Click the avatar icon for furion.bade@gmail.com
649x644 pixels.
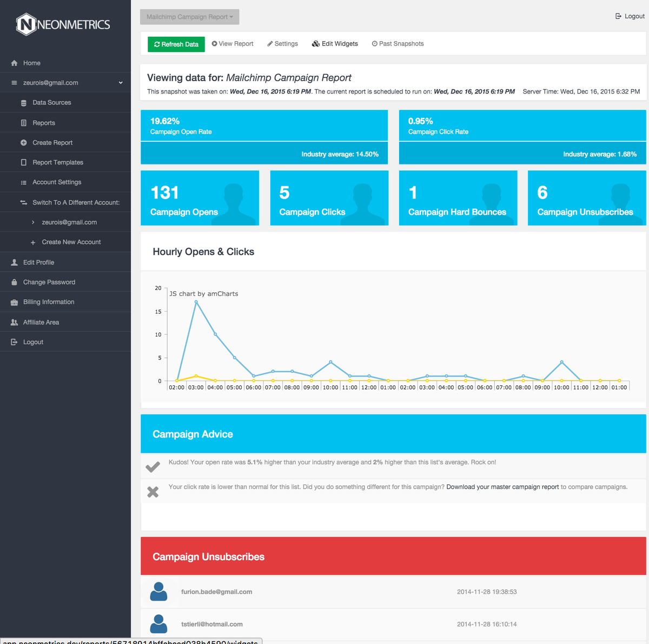[158, 592]
